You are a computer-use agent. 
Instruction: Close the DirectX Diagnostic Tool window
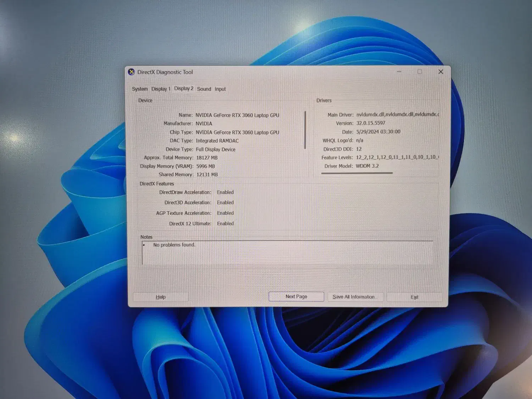[x=440, y=72]
